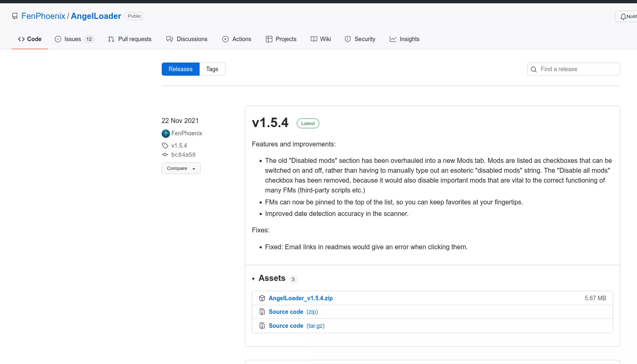Click the notifications bell icon
Viewport: 637px width, 364px height.
(623, 16)
